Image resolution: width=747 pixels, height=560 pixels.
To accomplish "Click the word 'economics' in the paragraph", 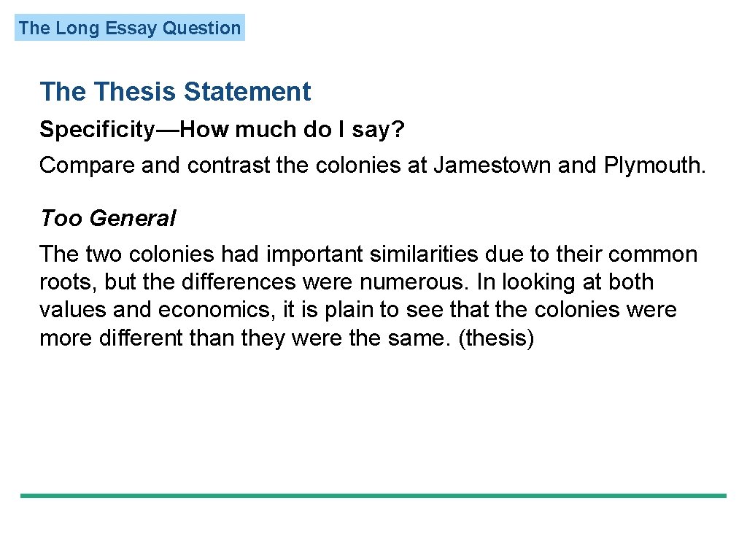I will [214, 310].
